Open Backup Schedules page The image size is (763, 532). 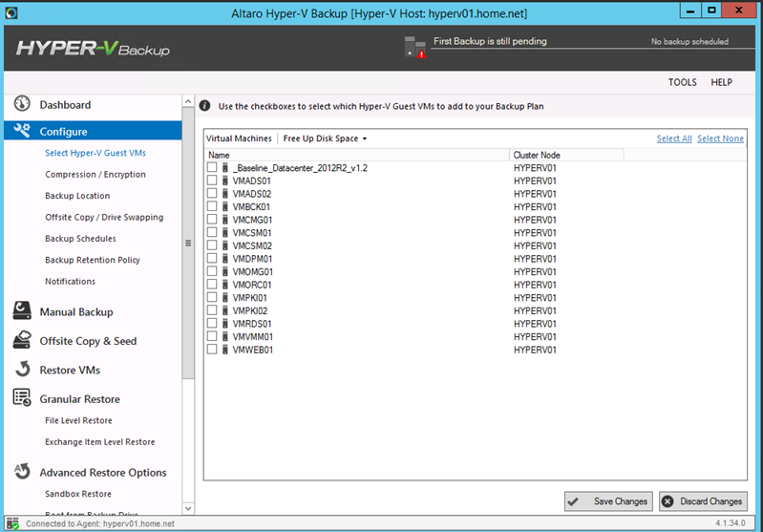pos(80,239)
